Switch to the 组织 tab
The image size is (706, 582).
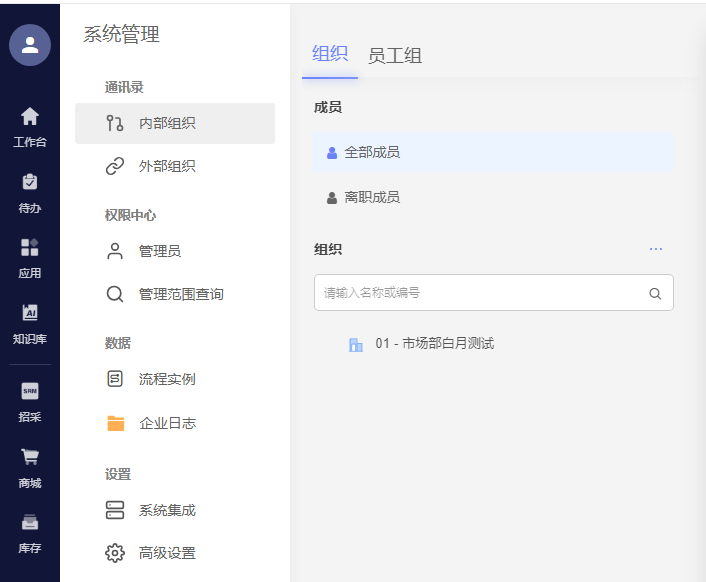click(x=329, y=54)
